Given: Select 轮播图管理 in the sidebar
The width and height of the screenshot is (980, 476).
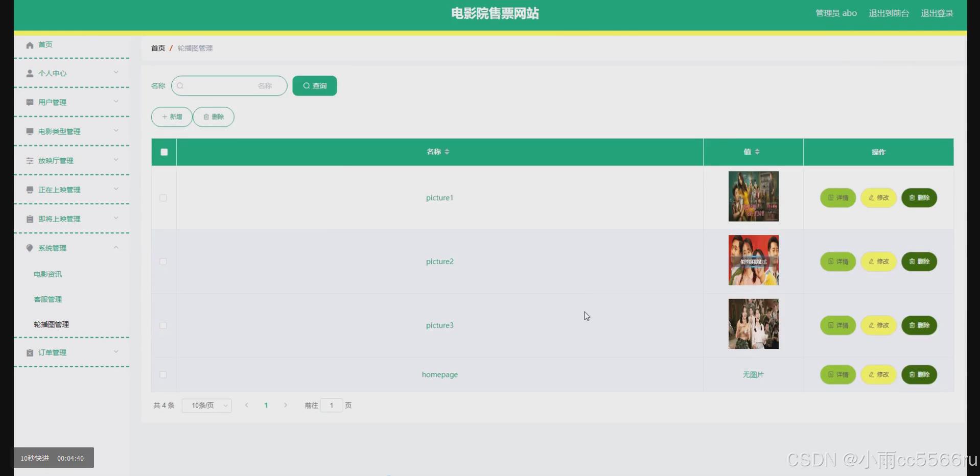Looking at the screenshot, I should (51, 324).
